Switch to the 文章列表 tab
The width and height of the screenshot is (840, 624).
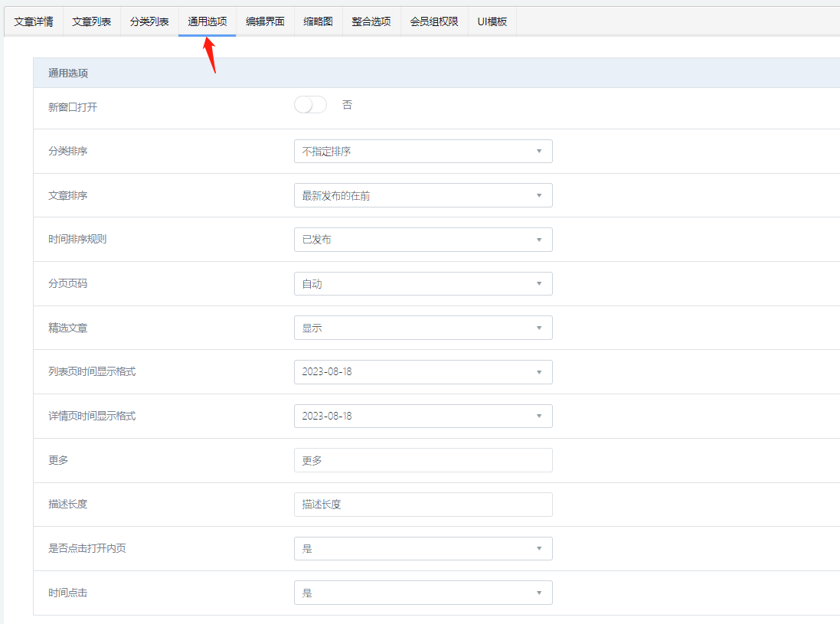92,21
